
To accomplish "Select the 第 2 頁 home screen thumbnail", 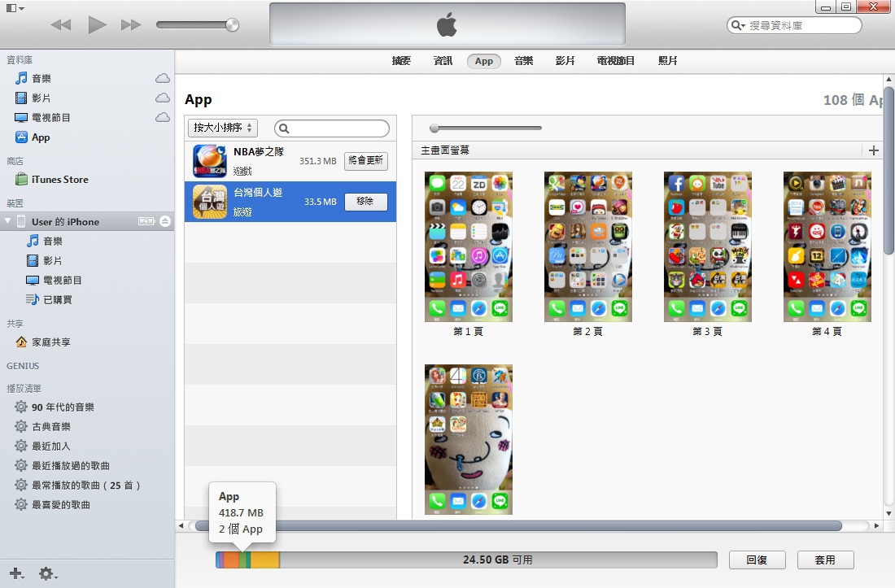I will (588, 246).
